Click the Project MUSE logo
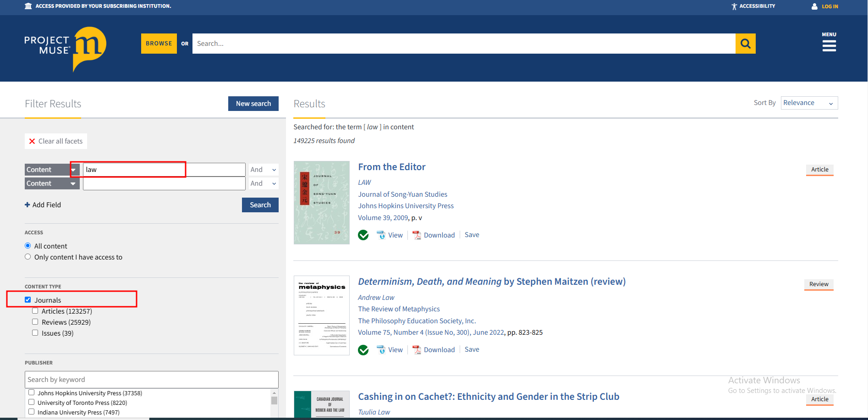The height and width of the screenshot is (420, 868). [66, 48]
